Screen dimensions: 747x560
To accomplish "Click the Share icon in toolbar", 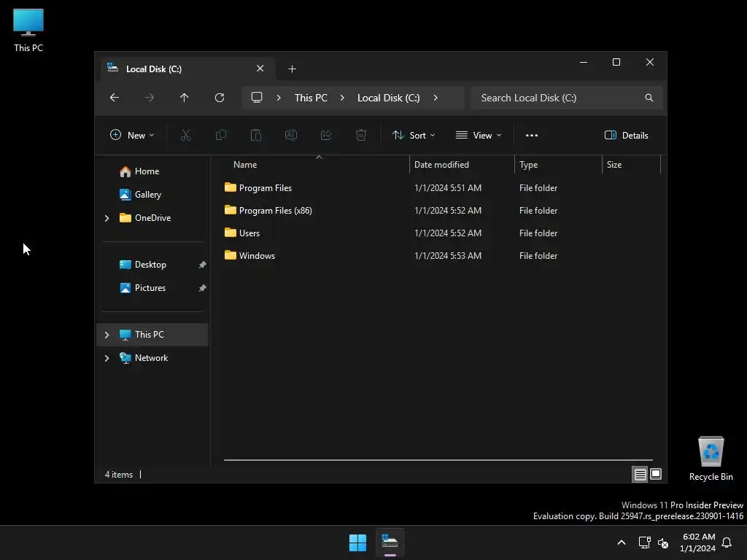I will tap(326, 135).
